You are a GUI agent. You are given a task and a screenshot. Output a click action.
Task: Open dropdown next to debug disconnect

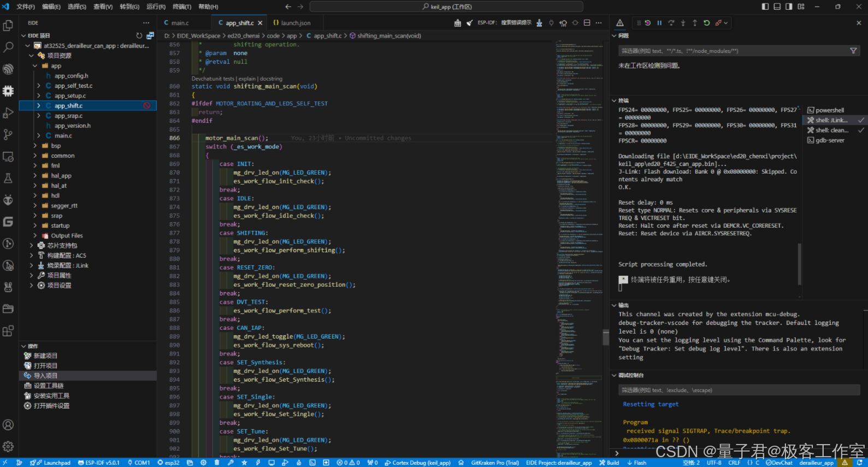click(726, 23)
